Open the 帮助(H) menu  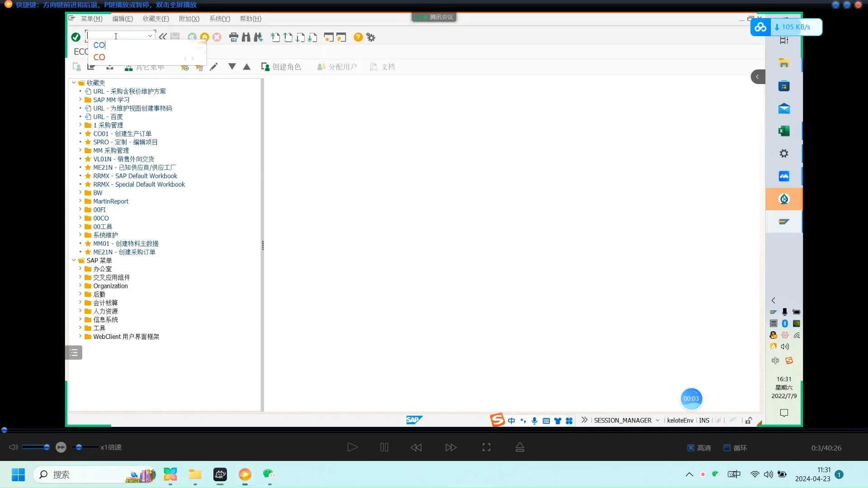pos(250,19)
